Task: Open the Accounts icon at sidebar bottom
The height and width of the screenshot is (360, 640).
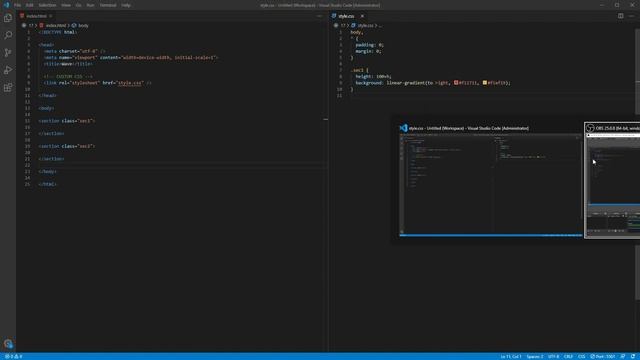Action: coord(8,344)
